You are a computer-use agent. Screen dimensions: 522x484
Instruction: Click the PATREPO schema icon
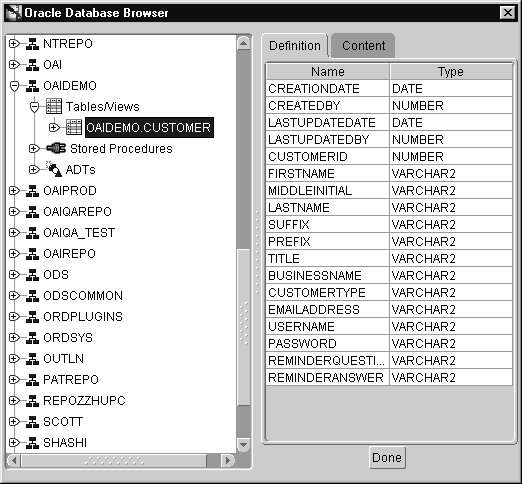click(x=32, y=380)
